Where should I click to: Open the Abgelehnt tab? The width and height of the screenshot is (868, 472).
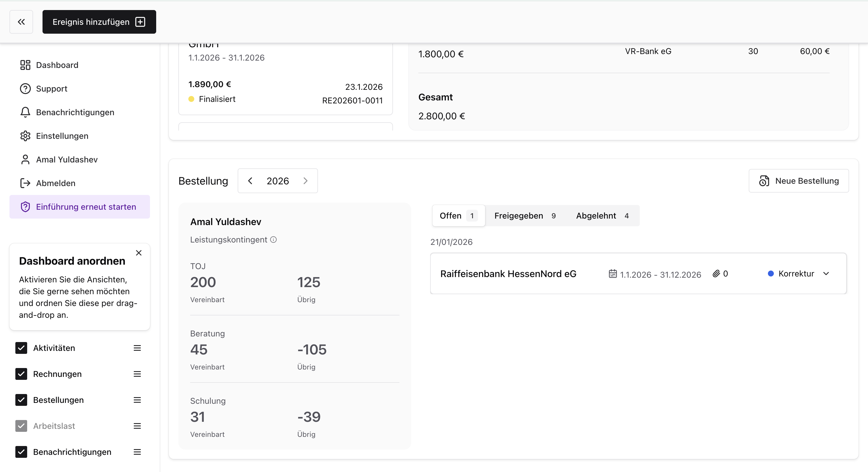pos(602,216)
